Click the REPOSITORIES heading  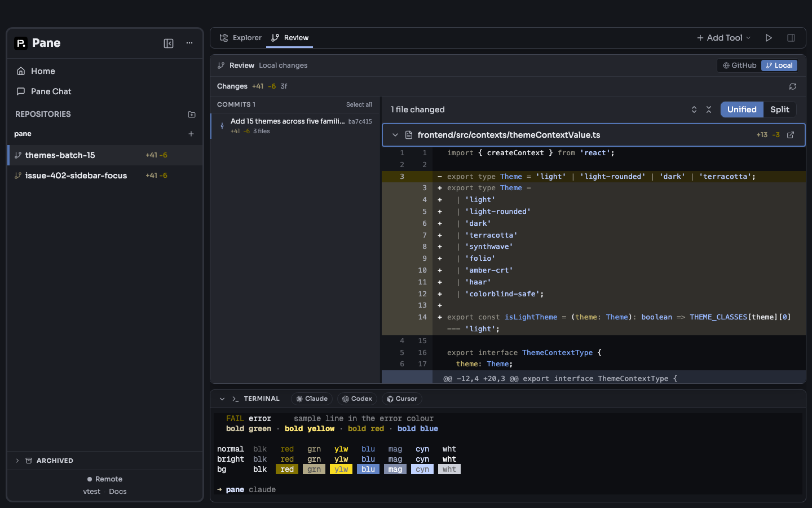(x=43, y=114)
